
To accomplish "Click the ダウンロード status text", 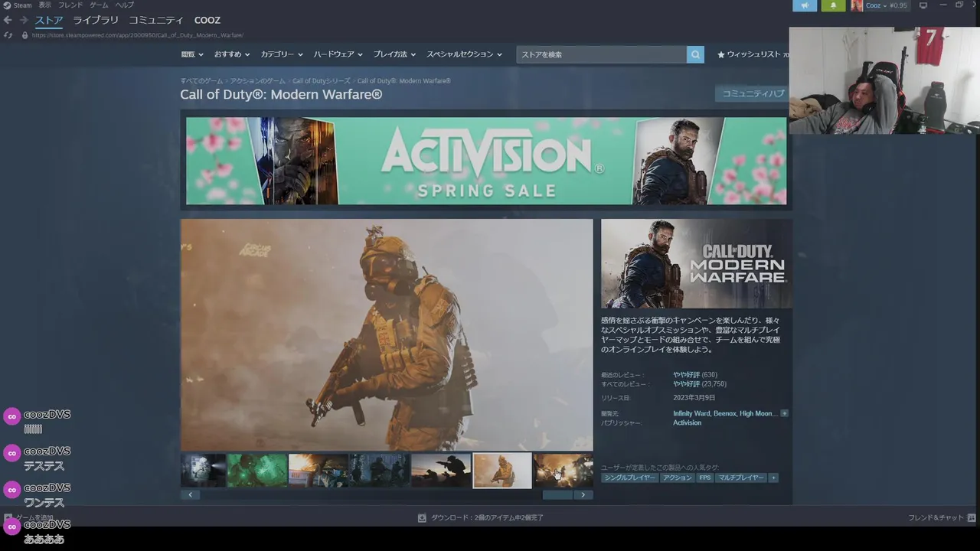I will pyautogui.click(x=487, y=518).
